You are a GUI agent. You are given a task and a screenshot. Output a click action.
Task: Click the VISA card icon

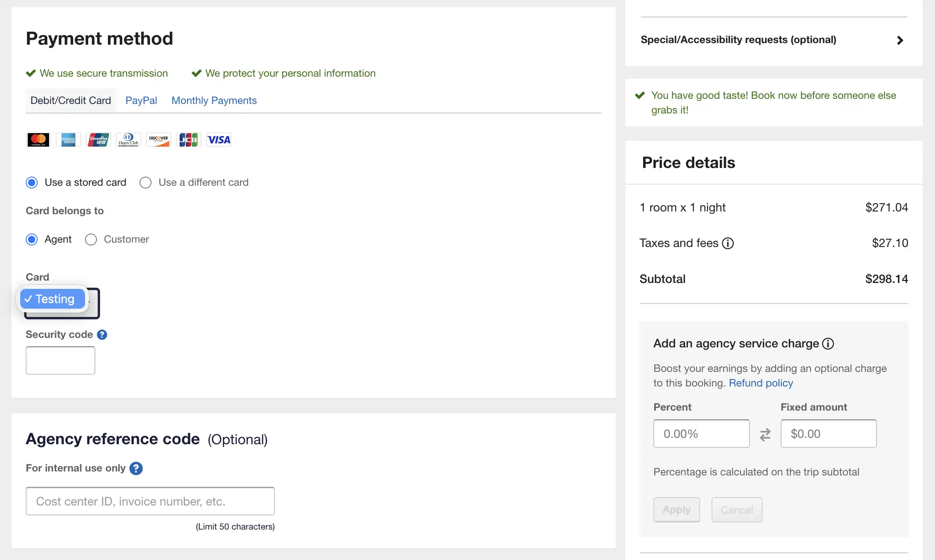(x=219, y=140)
